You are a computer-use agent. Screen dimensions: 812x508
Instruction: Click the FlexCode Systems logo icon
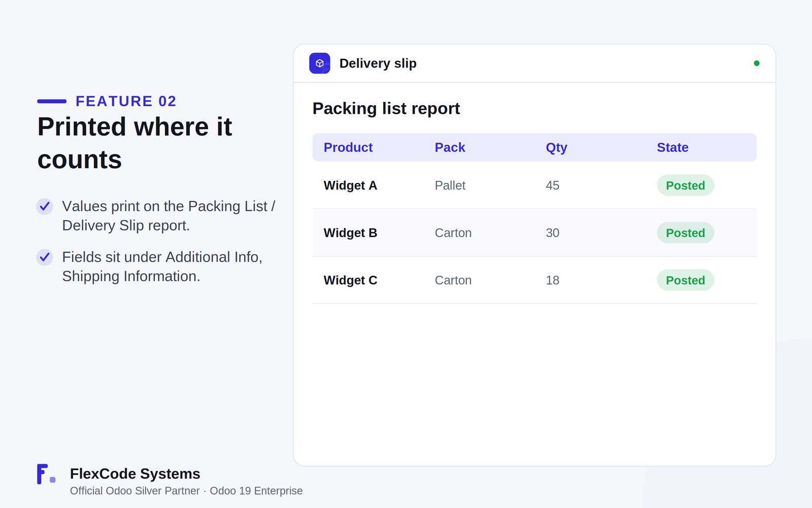coord(46,474)
